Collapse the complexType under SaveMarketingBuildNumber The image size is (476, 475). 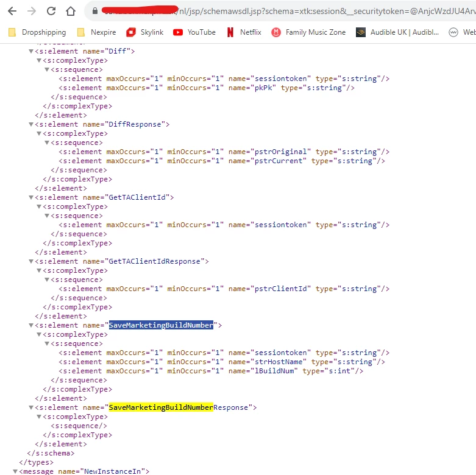pos(39,334)
